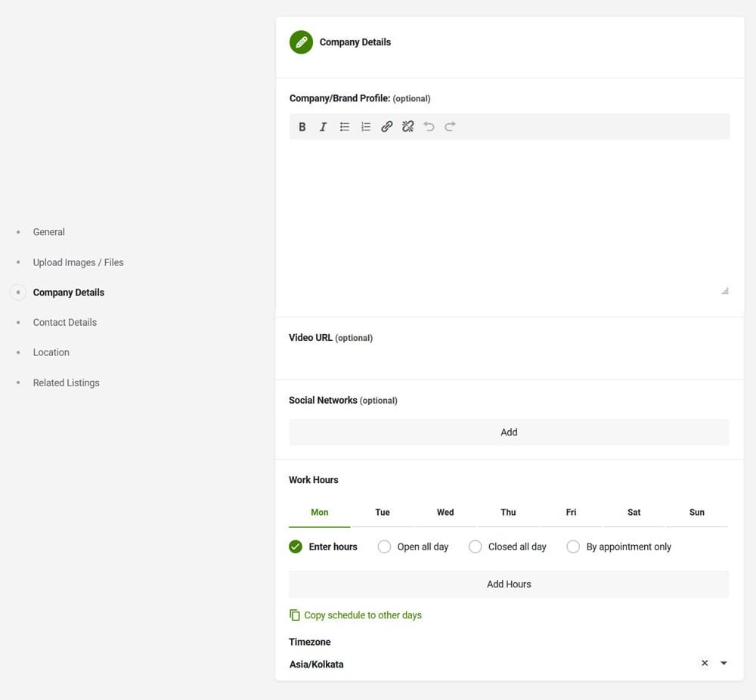This screenshot has width=756, height=700.
Task: Click Copy schedule to other days
Action: [x=362, y=615]
